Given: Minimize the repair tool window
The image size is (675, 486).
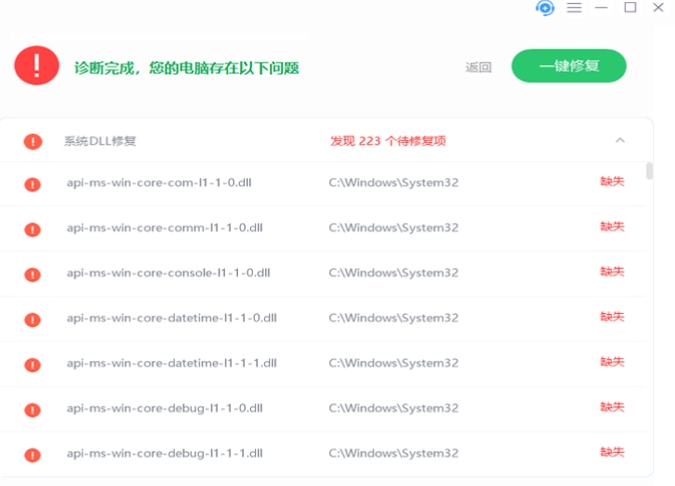Looking at the screenshot, I should (x=601, y=8).
